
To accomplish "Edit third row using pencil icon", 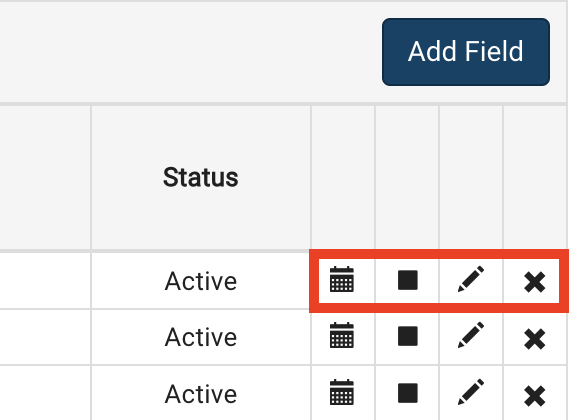I will point(471,392).
